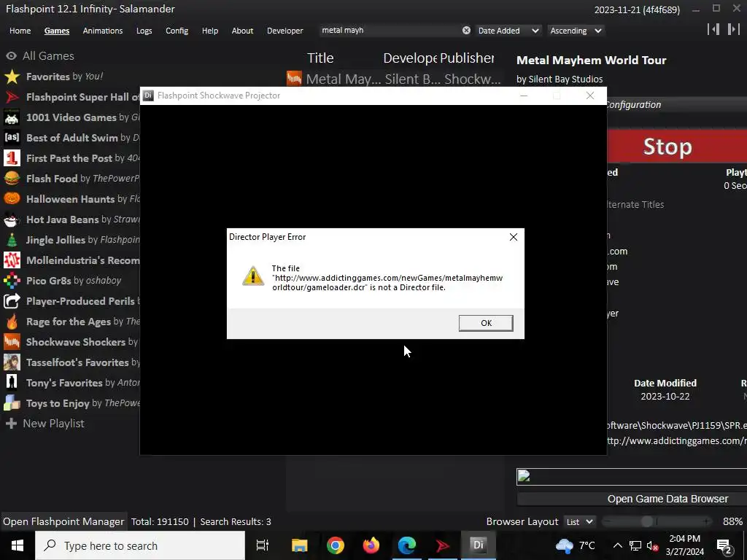Select Halloween Haunts pumpkin icon
Screen dimensions: 747x560
[x=12, y=199]
